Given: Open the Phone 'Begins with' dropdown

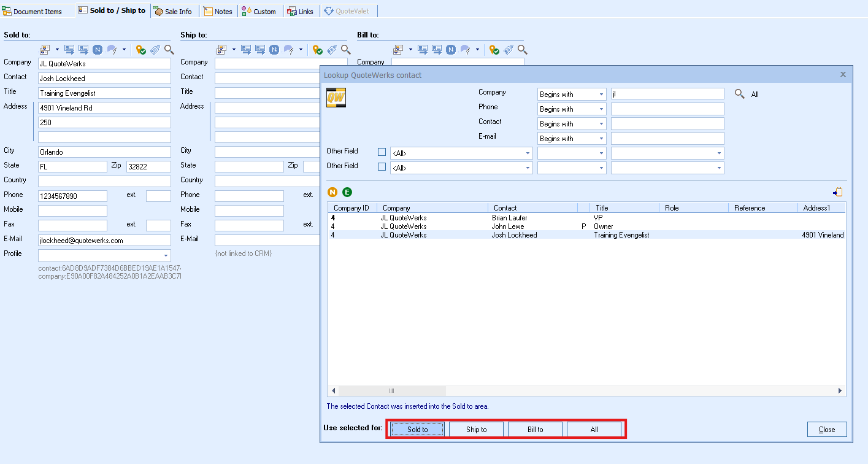Looking at the screenshot, I should pyautogui.click(x=572, y=109).
